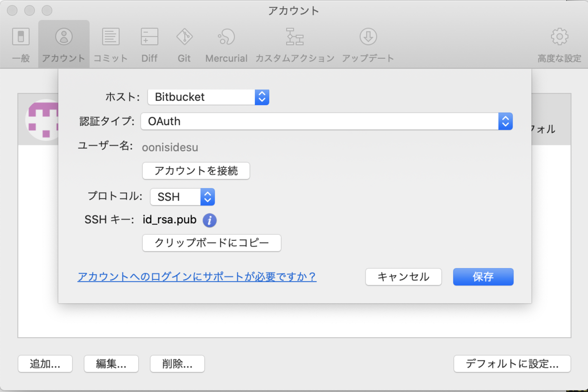588x392 pixels.
Task: Click the 削除... button
Action: point(177,364)
